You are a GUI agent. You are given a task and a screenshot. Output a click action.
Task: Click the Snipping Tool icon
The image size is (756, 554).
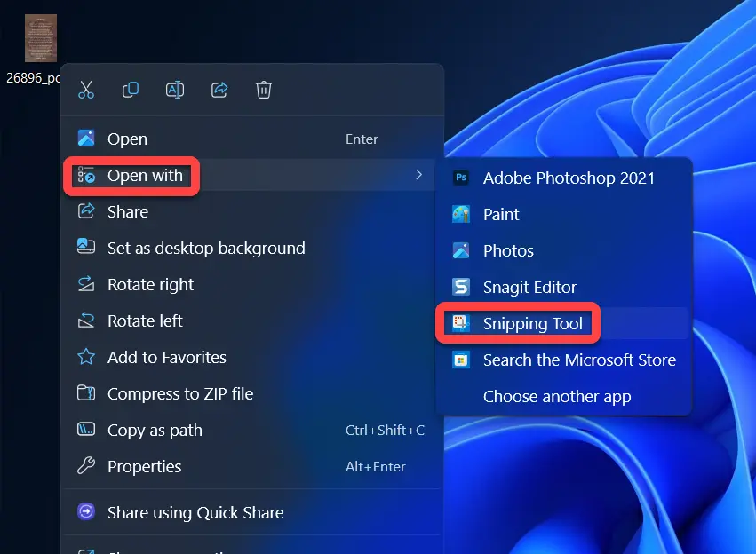click(461, 323)
